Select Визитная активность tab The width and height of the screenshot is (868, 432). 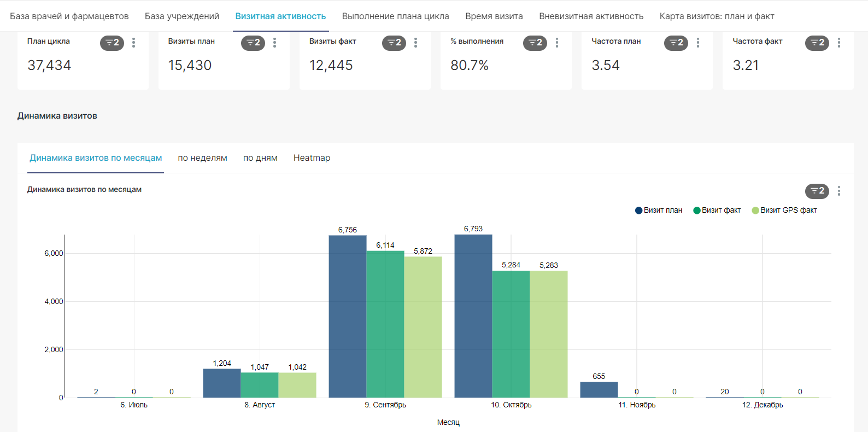[x=280, y=16]
